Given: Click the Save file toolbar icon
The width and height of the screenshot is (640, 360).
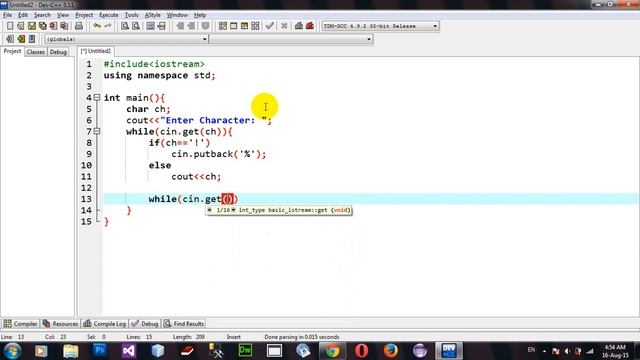Looking at the screenshot, I should (x=32, y=26).
